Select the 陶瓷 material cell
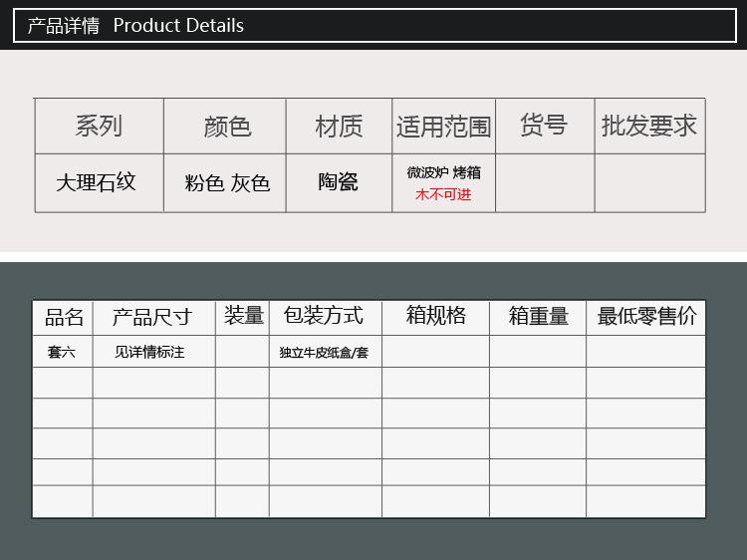 (x=339, y=183)
